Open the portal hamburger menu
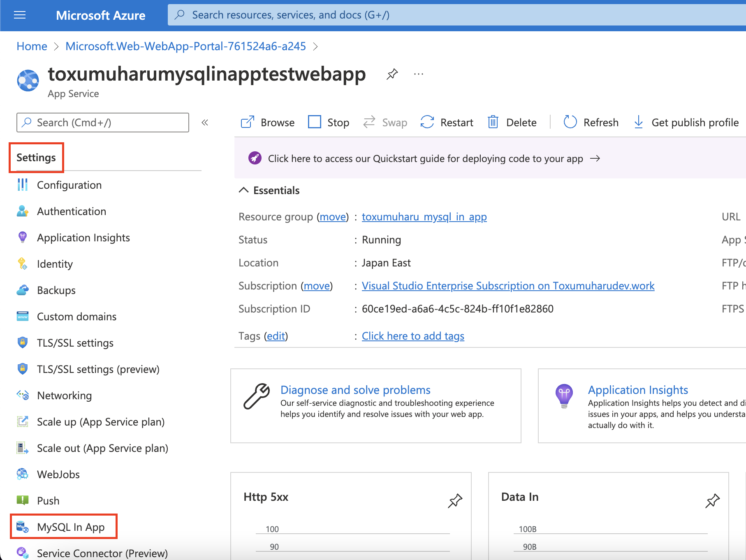The height and width of the screenshot is (560, 746). point(19,15)
